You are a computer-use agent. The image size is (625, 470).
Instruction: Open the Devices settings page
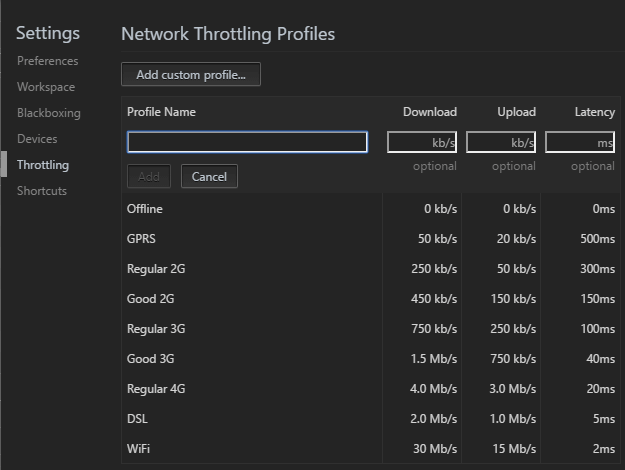(x=37, y=139)
